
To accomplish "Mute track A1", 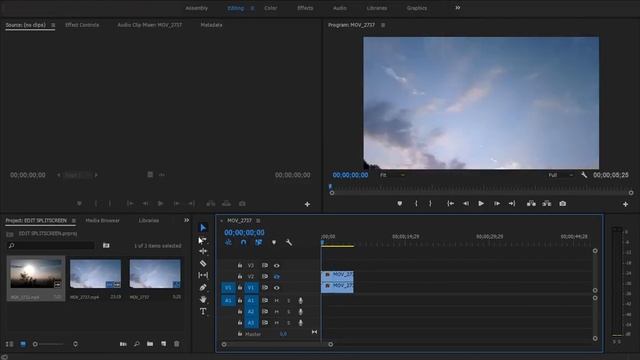I will point(277,301).
